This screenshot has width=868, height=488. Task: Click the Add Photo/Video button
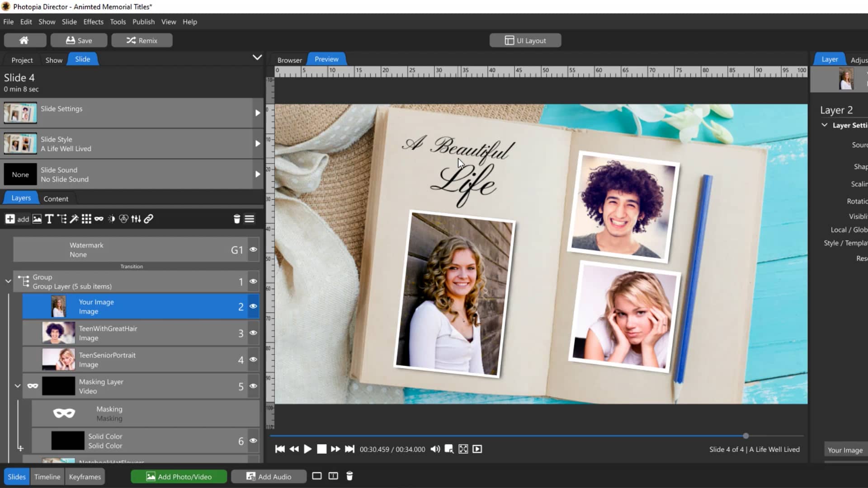click(179, 476)
